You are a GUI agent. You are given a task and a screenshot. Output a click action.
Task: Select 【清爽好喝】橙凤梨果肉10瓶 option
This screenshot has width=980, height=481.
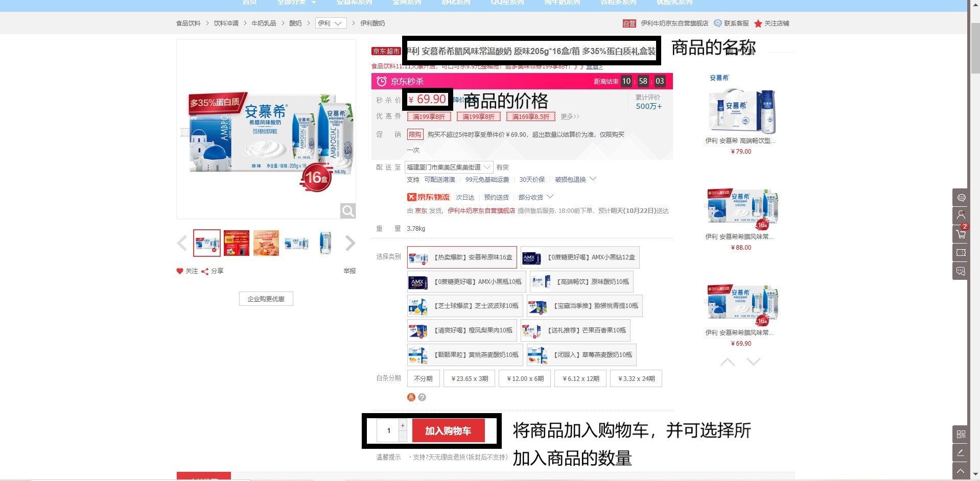[x=462, y=330]
